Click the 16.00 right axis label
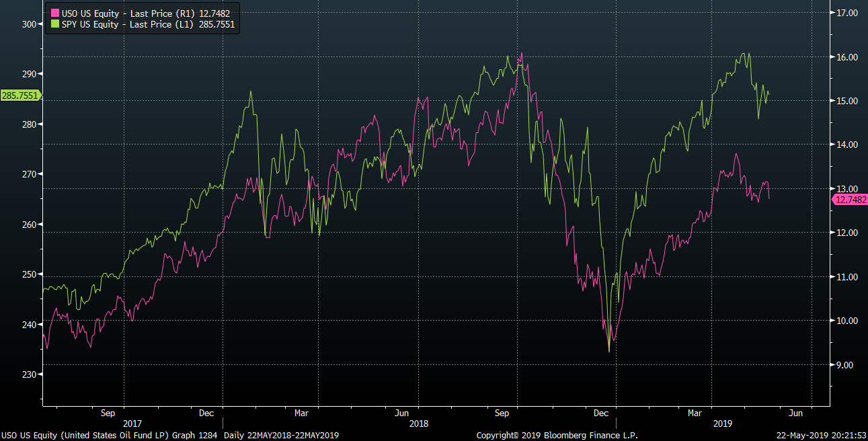Image resolution: width=868 pixels, height=441 pixels. pyautogui.click(x=846, y=57)
